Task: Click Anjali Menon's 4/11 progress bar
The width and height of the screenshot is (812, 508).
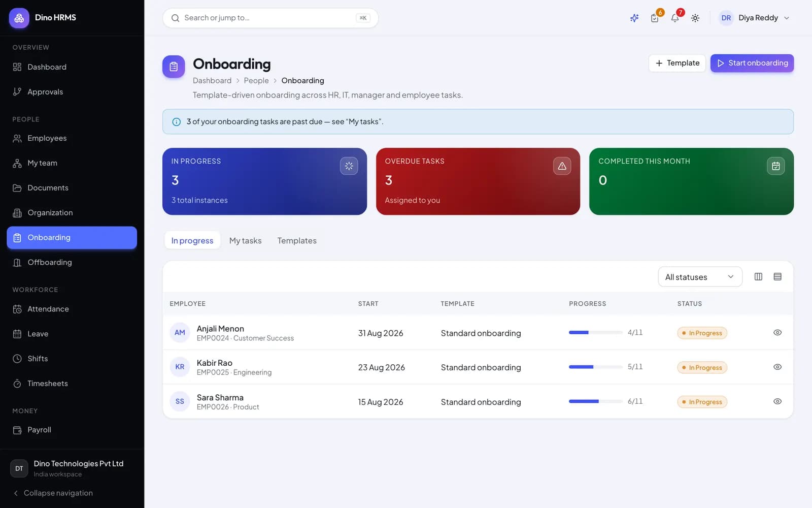Action: point(596,333)
